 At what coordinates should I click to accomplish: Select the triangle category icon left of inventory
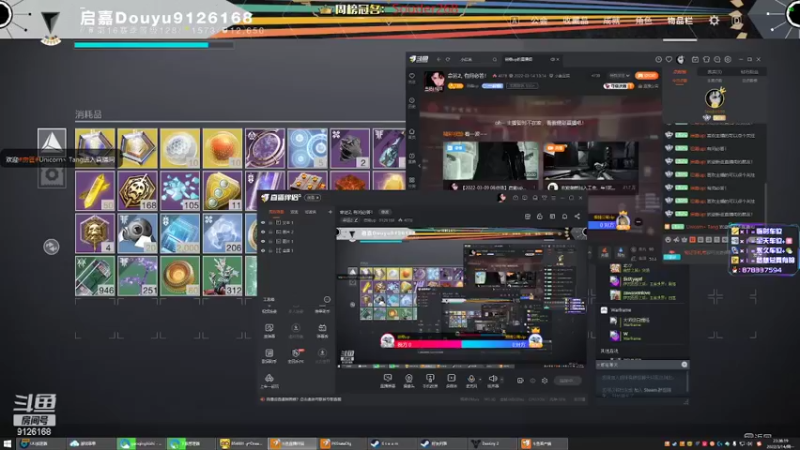[52, 142]
